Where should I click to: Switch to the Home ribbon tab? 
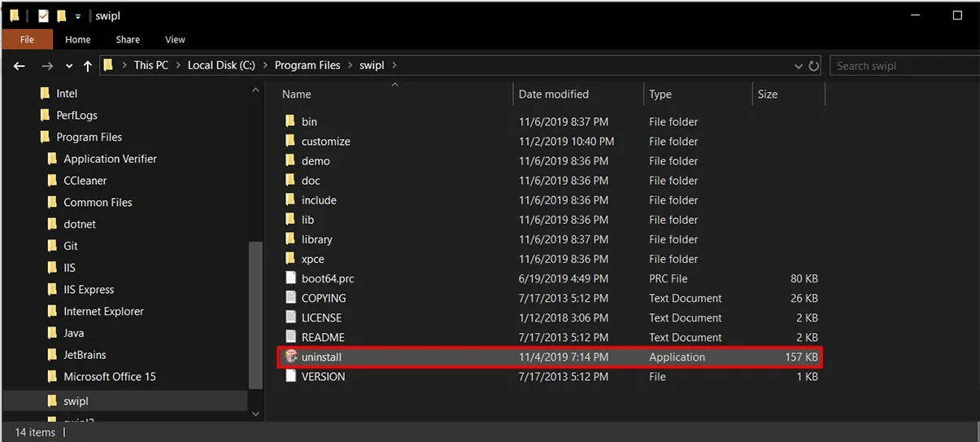(x=78, y=39)
